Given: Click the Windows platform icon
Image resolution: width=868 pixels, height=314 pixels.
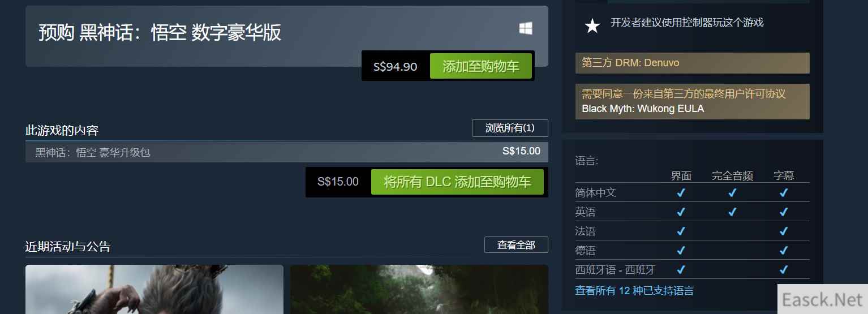Looking at the screenshot, I should [x=526, y=28].
